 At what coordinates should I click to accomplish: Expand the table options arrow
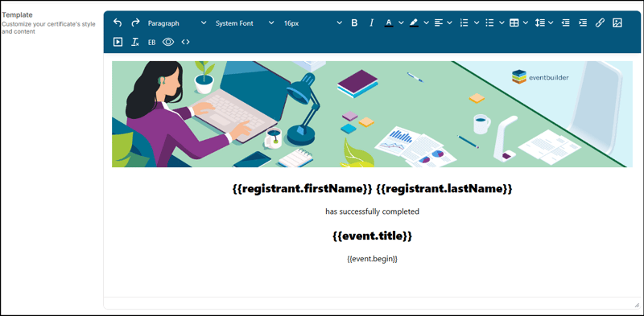tap(526, 23)
